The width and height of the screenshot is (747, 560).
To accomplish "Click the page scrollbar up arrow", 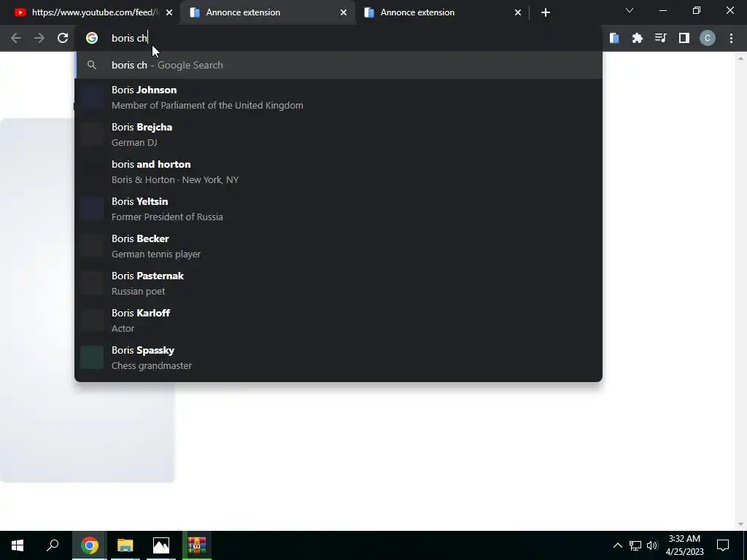I will (740, 58).
